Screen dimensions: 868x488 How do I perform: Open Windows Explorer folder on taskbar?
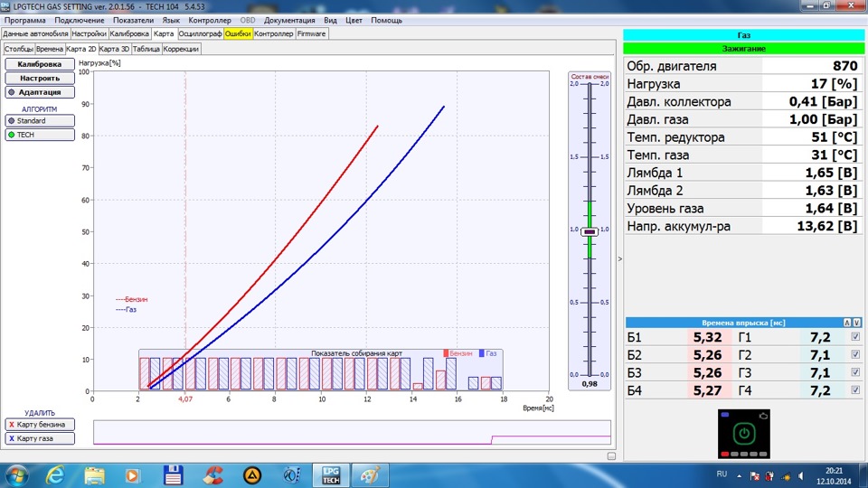94,475
